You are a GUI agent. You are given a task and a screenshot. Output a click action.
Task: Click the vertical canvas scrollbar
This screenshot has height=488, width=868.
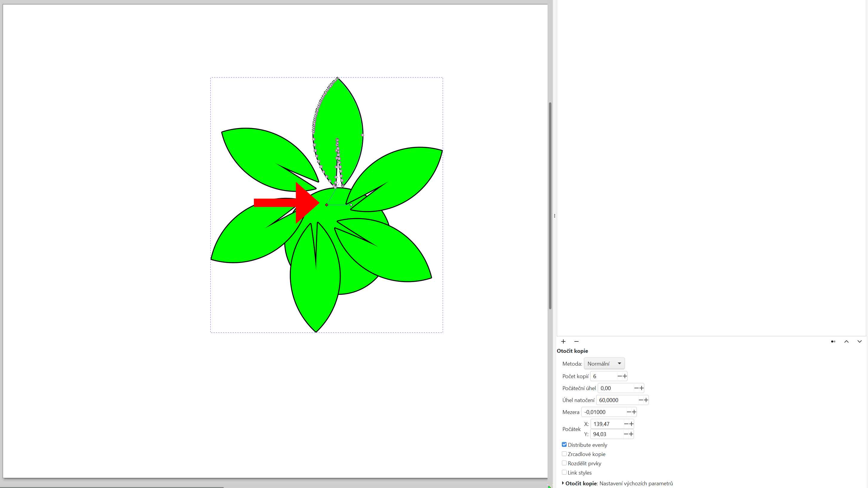(550, 205)
